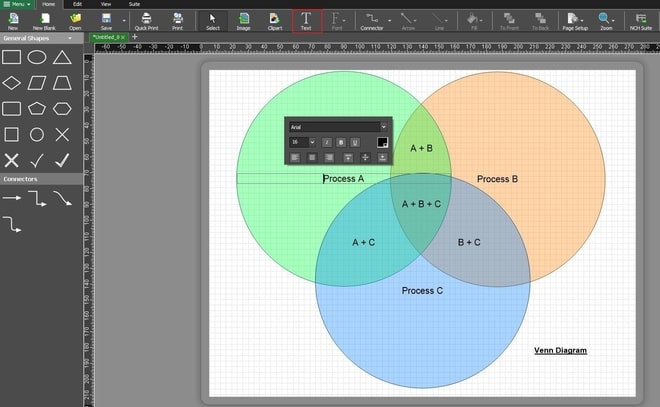Screen dimensions: 660x407
Task: Open the black text color swatch
Action: coord(382,142)
